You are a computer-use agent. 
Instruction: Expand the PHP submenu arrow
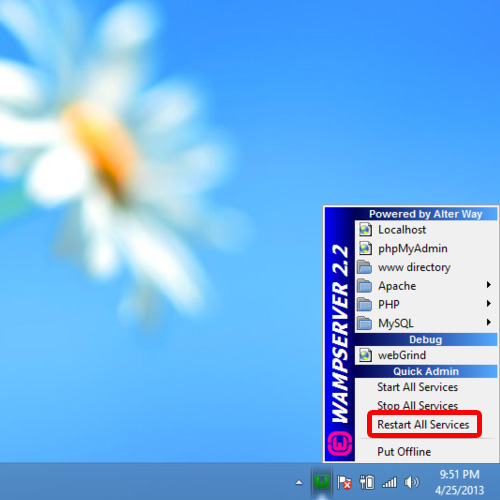tap(488, 303)
